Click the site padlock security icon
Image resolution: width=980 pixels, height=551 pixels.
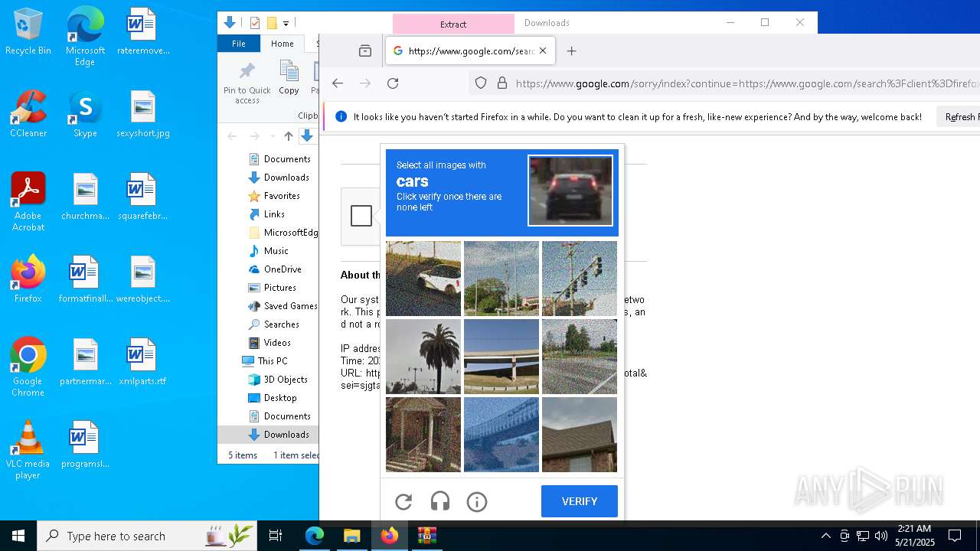pos(502,83)
